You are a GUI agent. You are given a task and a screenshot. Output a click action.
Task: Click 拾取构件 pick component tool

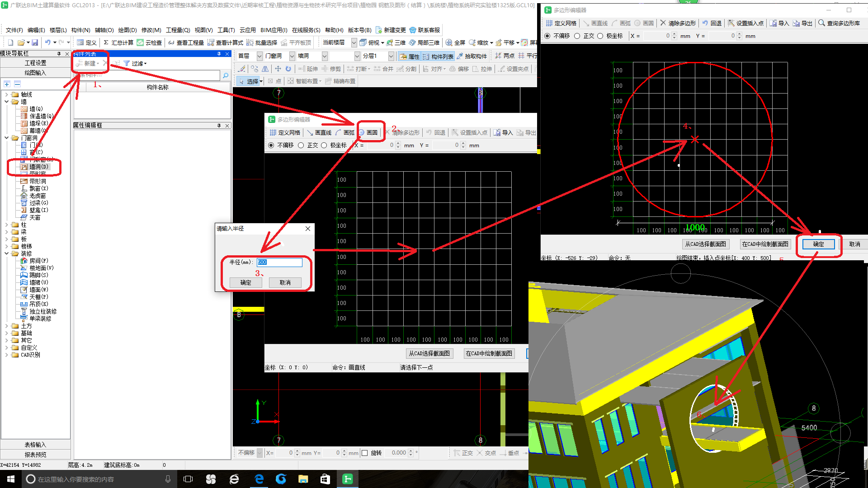[x=472, y=56]
